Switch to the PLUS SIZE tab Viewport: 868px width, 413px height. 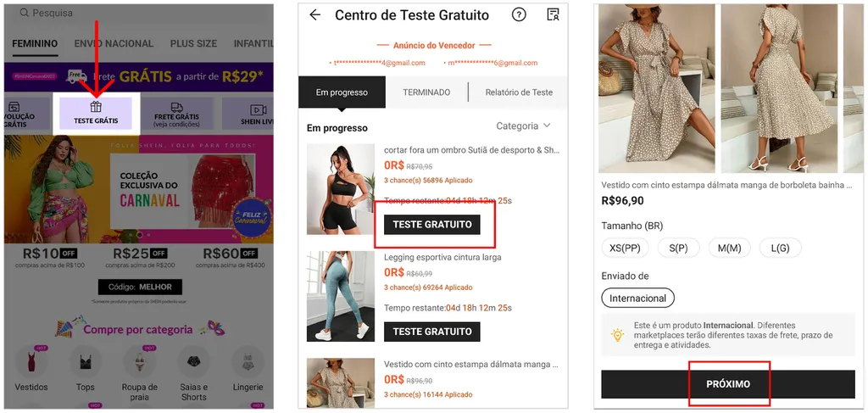tap(193, 44)
